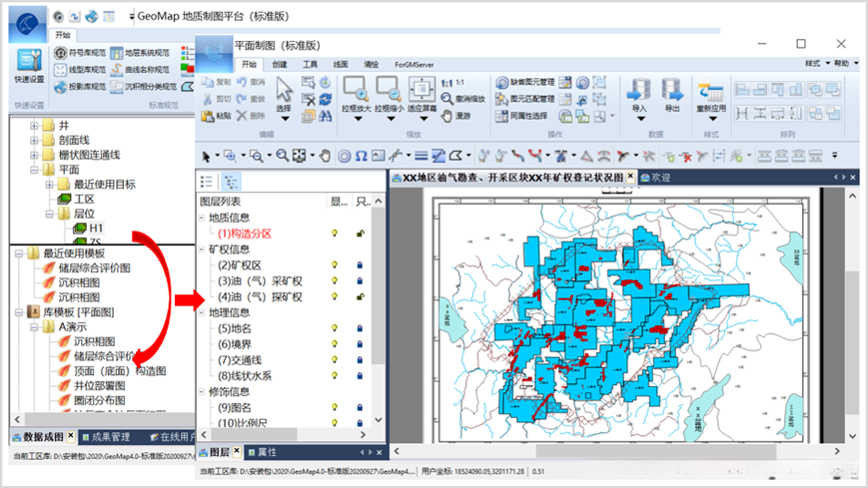Collapse the 平面 folder node

coord(34,170)
